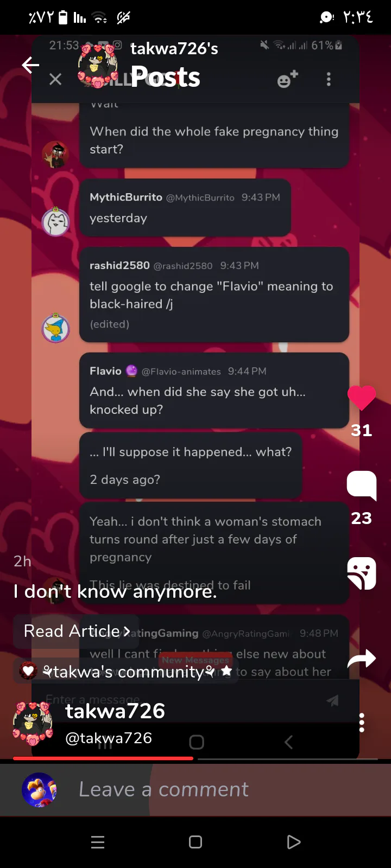
Task: Open the screenshot's vertical dots menu
Action: tap(329, 79)
